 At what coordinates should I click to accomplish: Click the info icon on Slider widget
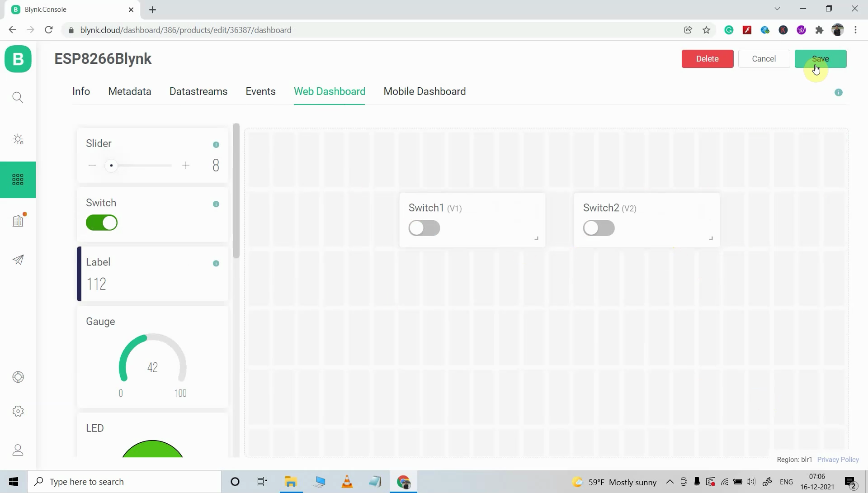click(216, 145)
